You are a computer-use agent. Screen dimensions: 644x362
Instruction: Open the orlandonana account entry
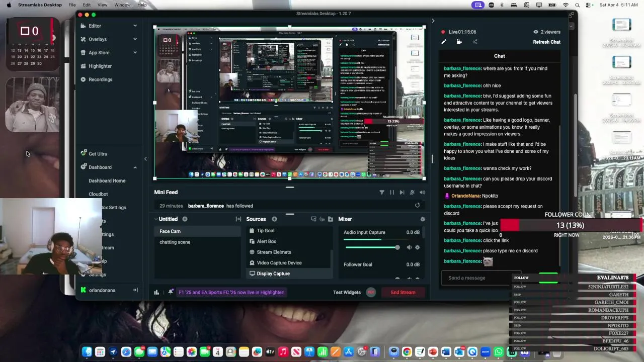click(x=102, y=290)
